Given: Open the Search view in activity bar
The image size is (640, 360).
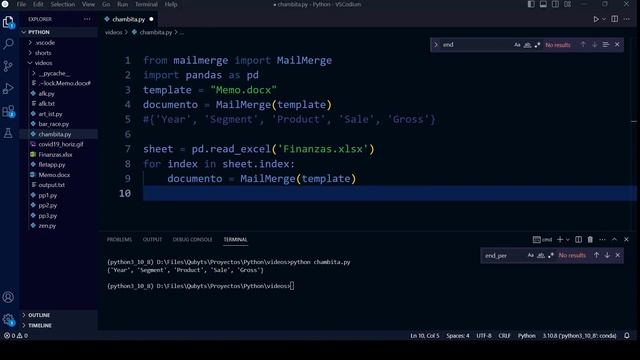Looking at the screenshot, I should tap(8, 44).
